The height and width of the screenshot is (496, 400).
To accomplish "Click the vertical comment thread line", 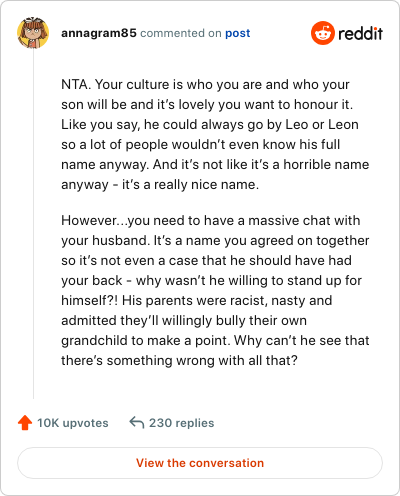I will [33, 224].
